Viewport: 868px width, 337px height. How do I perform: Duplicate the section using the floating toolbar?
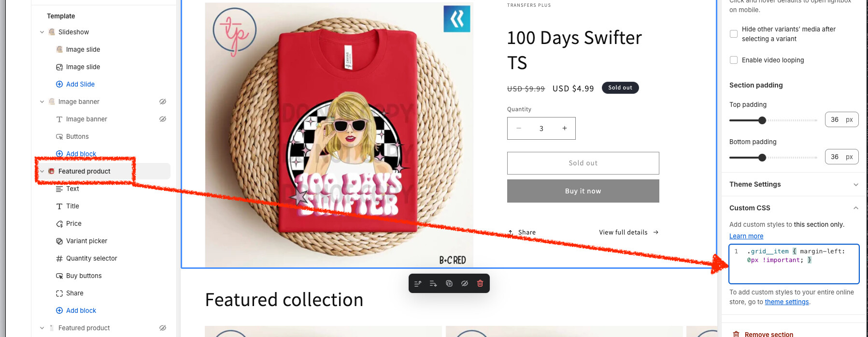pos(449,284)
